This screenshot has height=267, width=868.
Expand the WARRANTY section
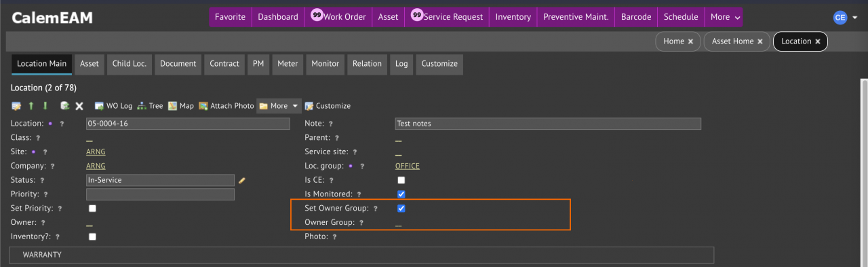coord(361,255)
